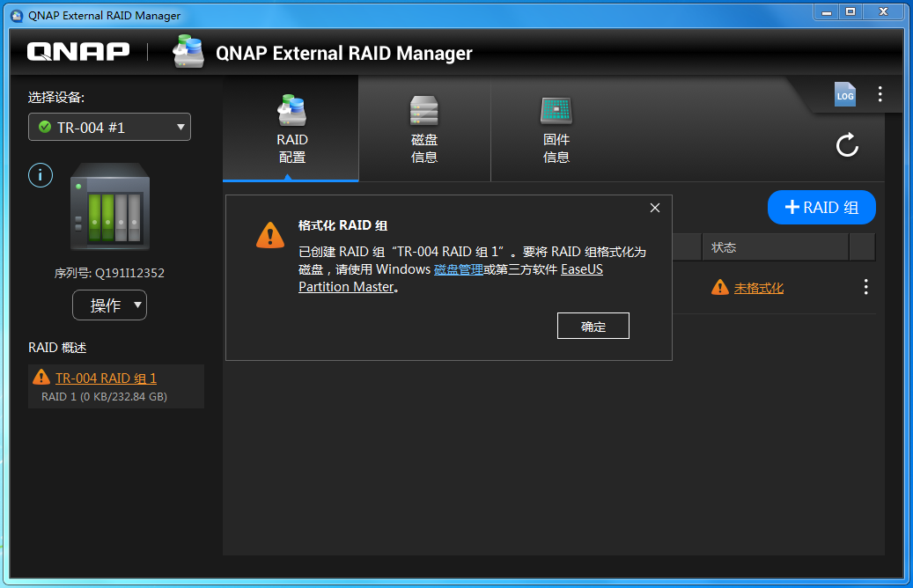
Task: Open the LOG file icon
Action: [845, 94]
